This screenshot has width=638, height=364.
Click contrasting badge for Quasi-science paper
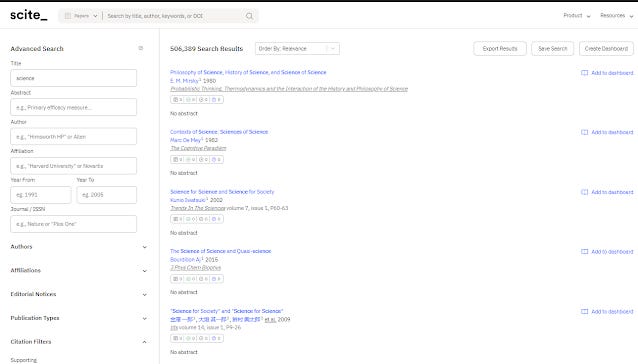(216, 279)
